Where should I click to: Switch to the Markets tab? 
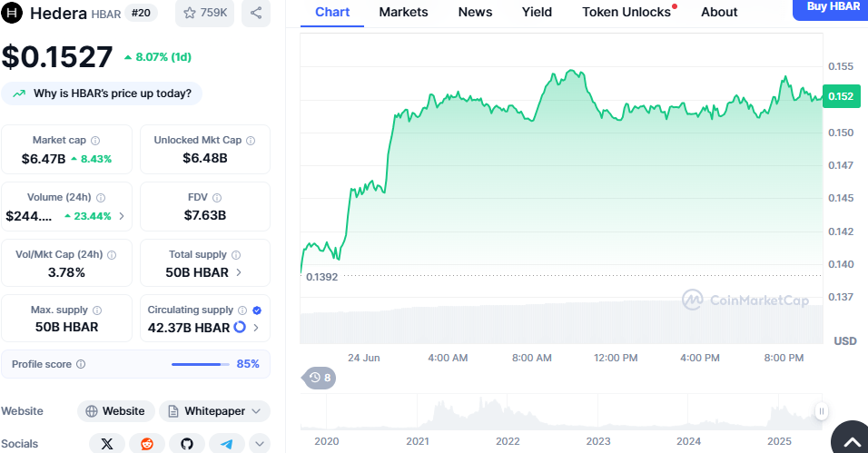[x=403, y=12]
